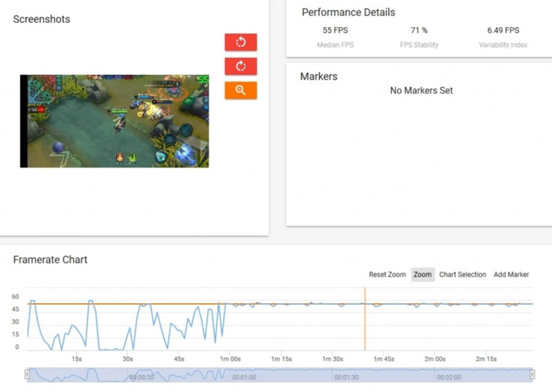Switch to Chart Selection mode

tap(462, 275)
